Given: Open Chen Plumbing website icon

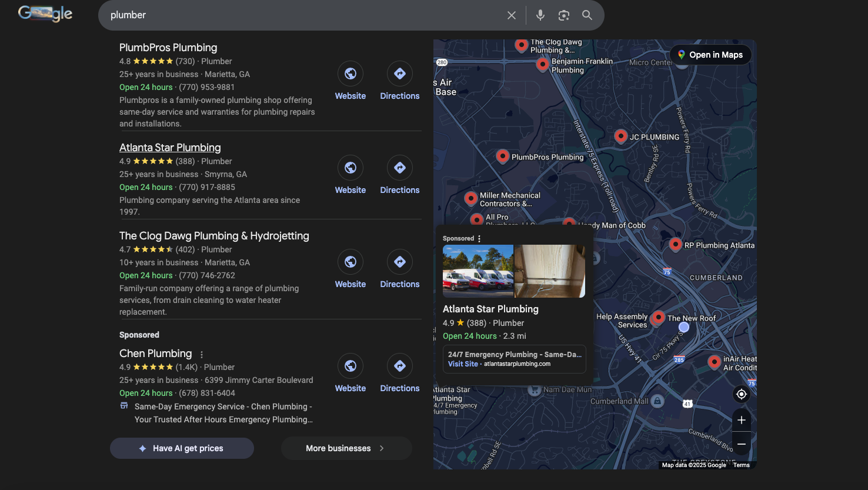Looking at the screenshot, I should pos(350,366).
